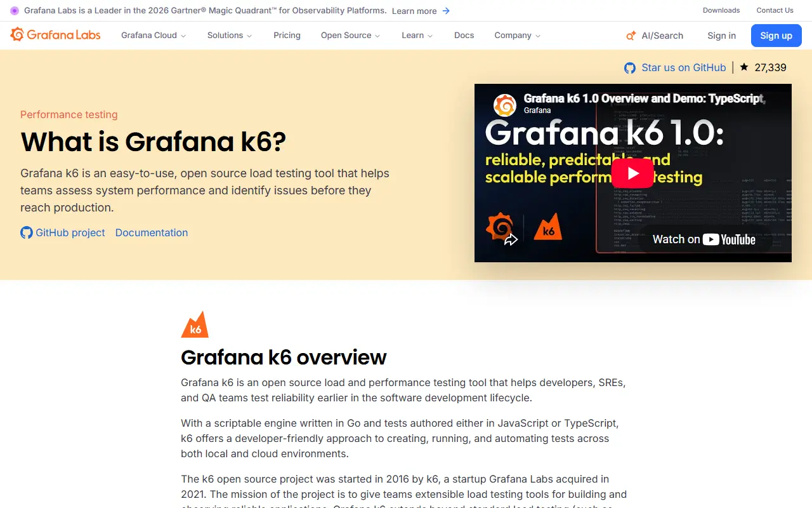The height and width of the screenshot is (508, 812).
Task: Click the GitHub icon beside Star us
Action: tap(630, 68)
